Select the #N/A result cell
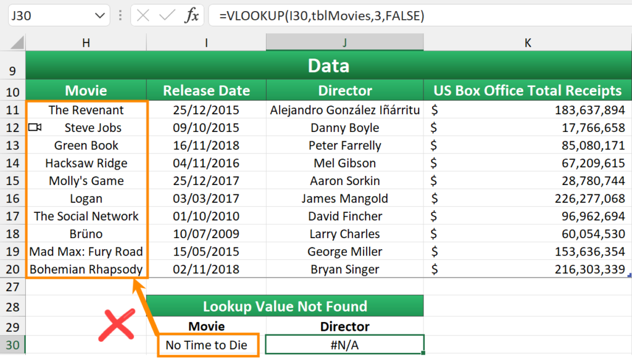Viewport: 632px width, 364px height. click(x=345, y=345)
